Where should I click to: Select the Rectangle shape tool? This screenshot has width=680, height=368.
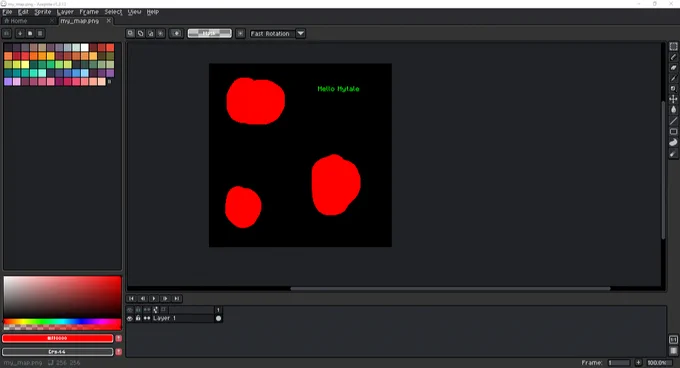pyautogui.click(x=673, y=131)
